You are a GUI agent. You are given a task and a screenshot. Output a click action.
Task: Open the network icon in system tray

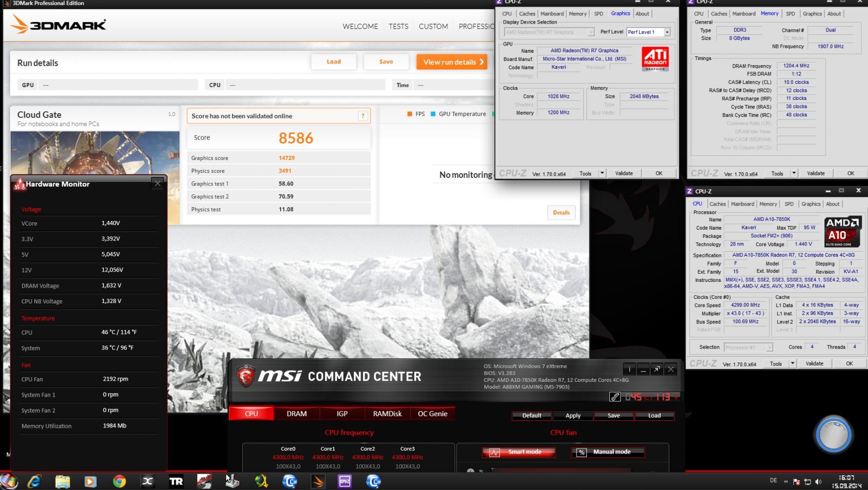click(x=808, y=482)
